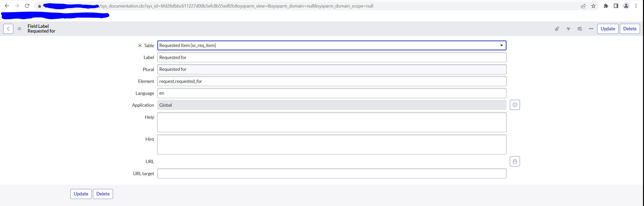Viewport: 644px width, 206px height.
Task: Reload the page with the refresh icon
Action: (x=27, y=6)
